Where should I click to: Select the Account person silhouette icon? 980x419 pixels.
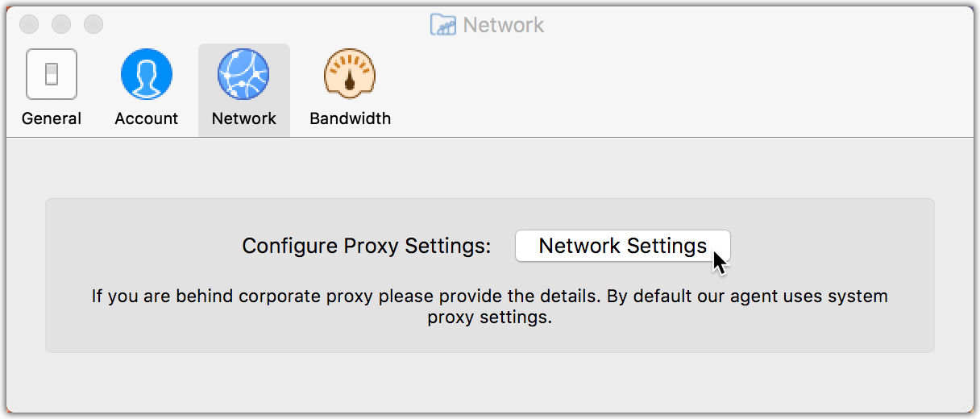147,74
